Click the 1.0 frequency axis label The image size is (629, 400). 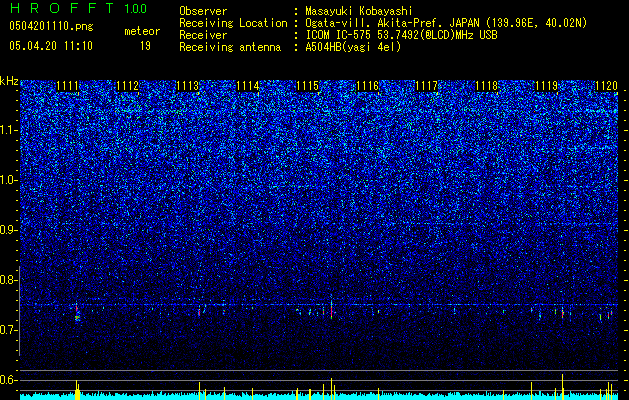click(x=9, y=180)
